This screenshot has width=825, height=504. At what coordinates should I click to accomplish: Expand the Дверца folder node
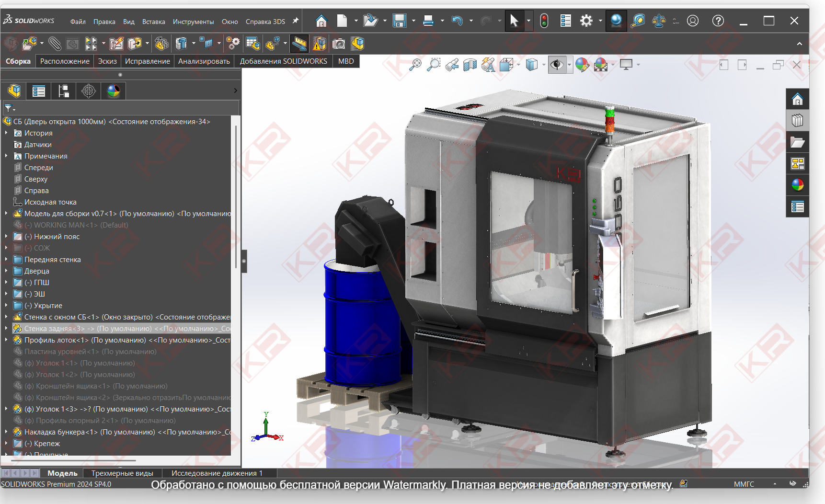pyautogui.click(x=6, y=271)
